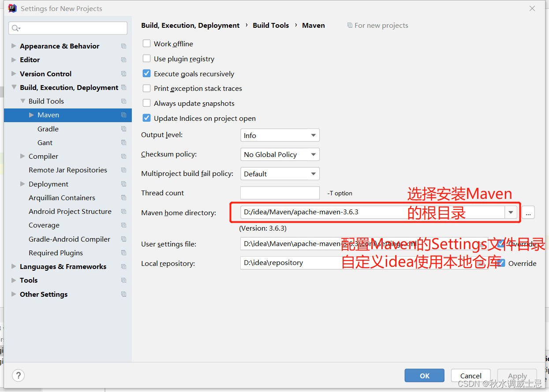Click project-level icon beside Arquillian Containers
The image size is (549, 392).
coord(123,198)
